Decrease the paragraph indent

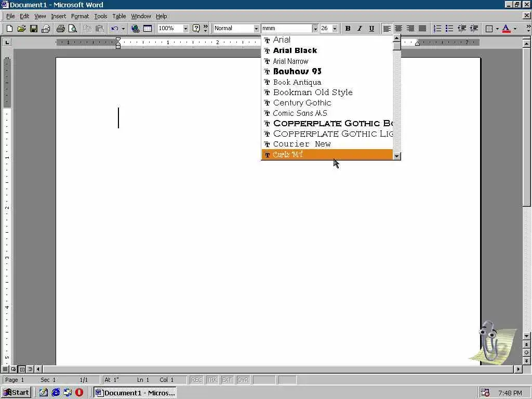tap(462, 29)
